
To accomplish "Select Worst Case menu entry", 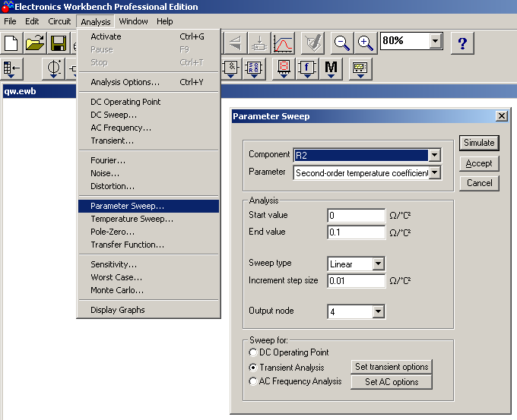I will tap(149, 277).
